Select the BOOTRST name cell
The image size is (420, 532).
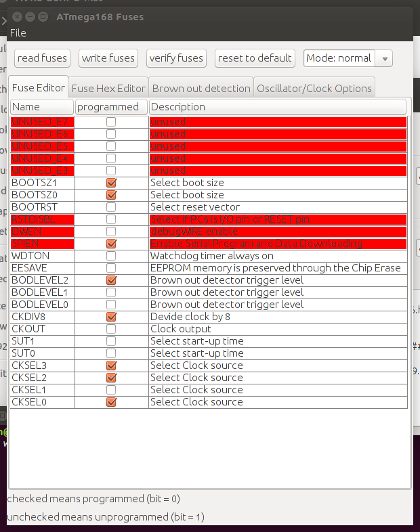(x=43, y=207)
